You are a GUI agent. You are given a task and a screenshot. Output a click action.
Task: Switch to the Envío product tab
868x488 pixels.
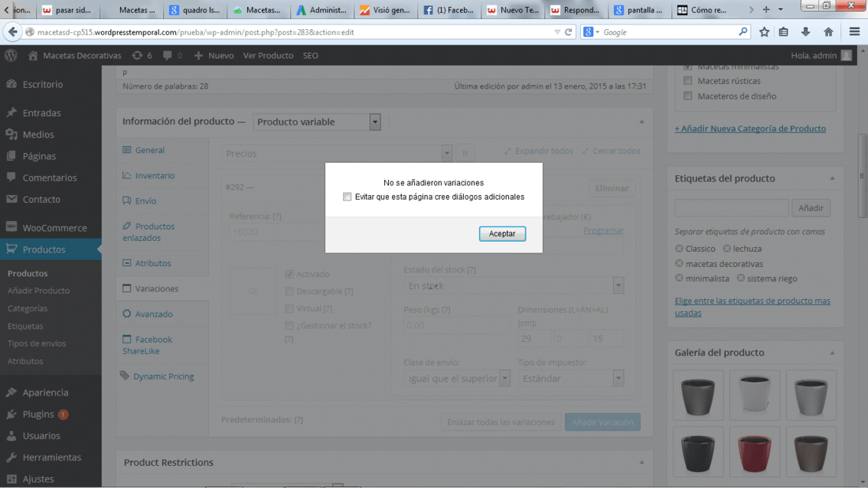[146, 201]
